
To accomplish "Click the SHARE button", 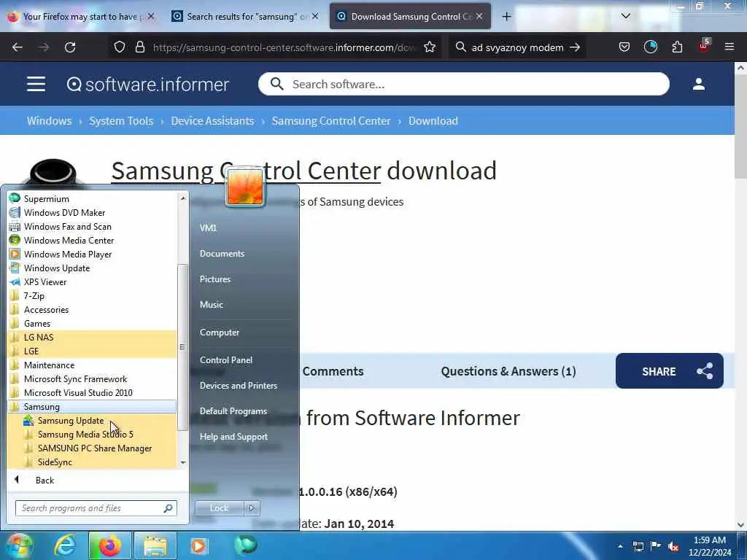I will [x=670, y=371].
